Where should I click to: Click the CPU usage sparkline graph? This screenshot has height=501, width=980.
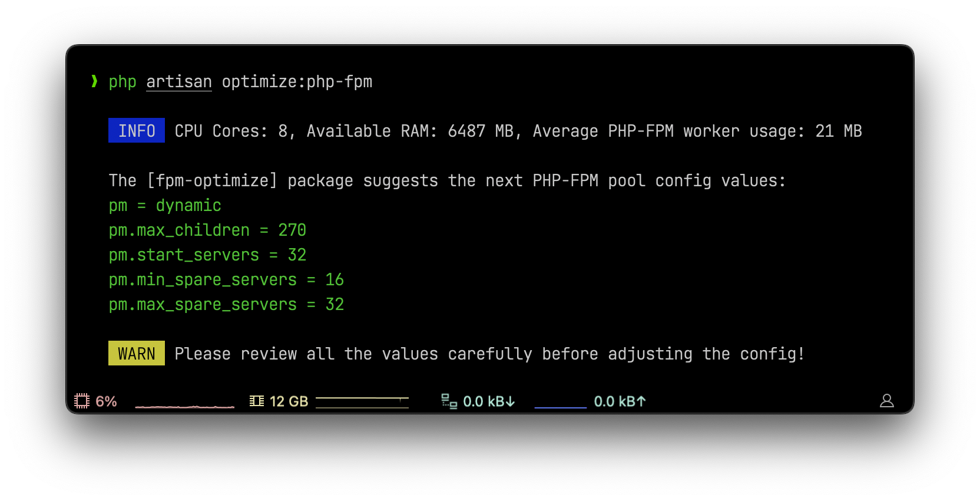[184, 406]
